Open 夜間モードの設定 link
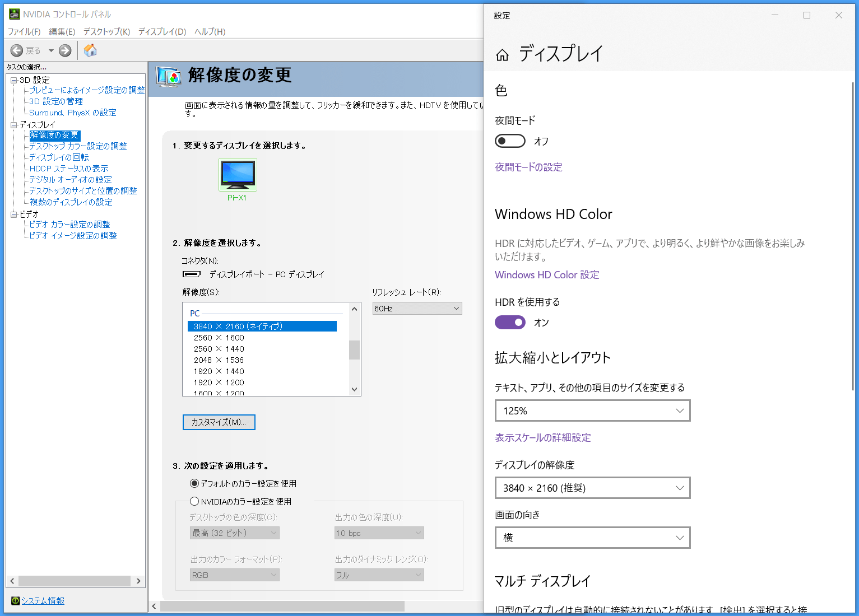The image size is (859, 616). pyautogui.click(x=528, y=167)
